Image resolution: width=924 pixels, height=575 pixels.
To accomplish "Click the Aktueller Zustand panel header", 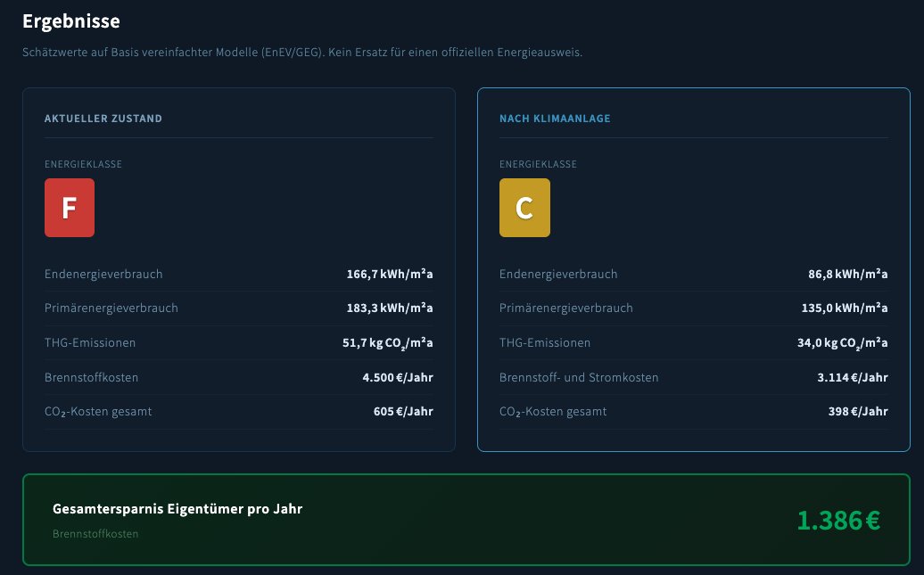I will tap(103, 118).
